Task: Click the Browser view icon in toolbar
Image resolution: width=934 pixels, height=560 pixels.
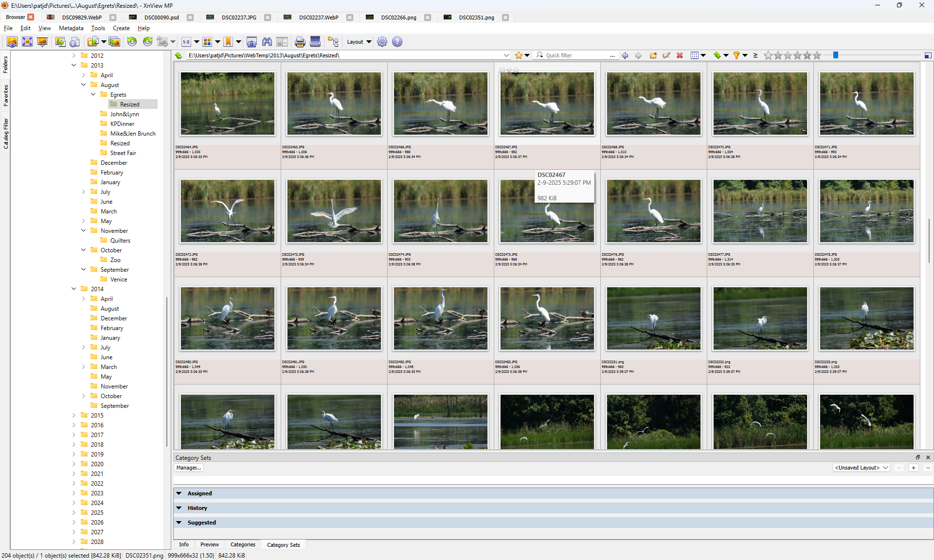Action: (x=12, y=42)
